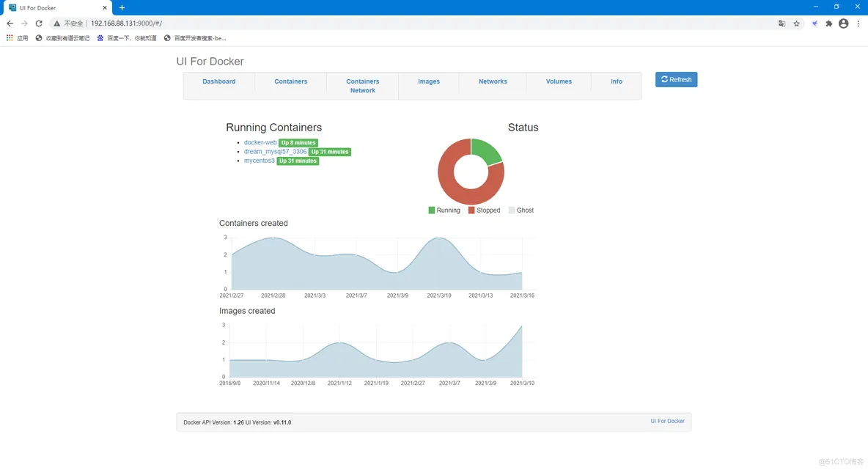This screenshot has height=470, width=868.
Task: Click the 2021/1/12 label under Images created
Action: click(x=339, y=383)
